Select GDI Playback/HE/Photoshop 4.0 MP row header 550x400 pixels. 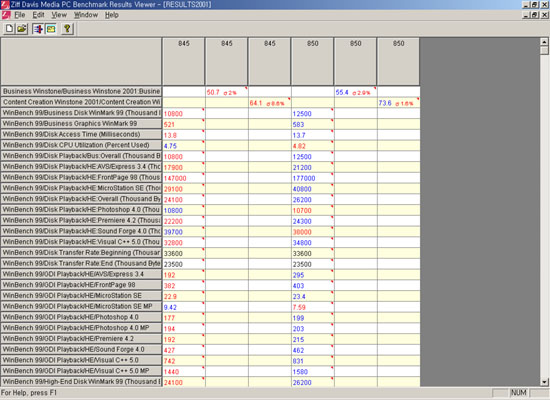[81, 328]
